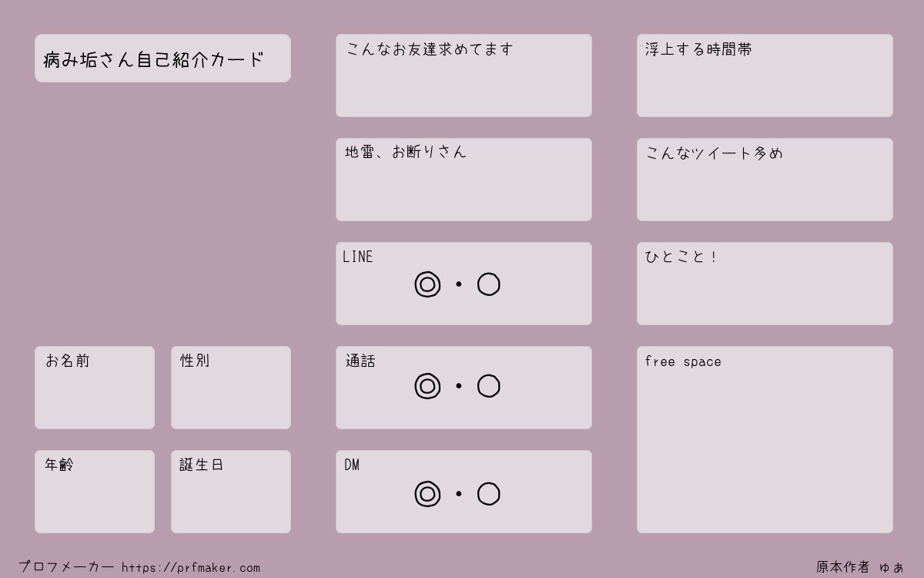Click the お名前 field
This screenshot has height=578, width=924.
click(95, 388)
